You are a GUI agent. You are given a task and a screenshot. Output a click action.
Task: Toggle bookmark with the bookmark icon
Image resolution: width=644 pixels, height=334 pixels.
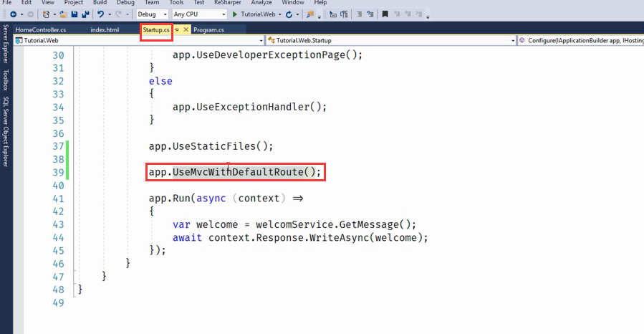pos(385,14)
